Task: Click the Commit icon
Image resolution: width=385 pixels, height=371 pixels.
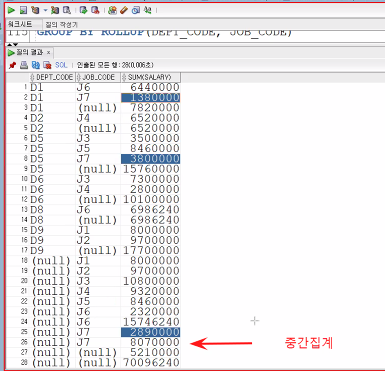Action: 83,10
